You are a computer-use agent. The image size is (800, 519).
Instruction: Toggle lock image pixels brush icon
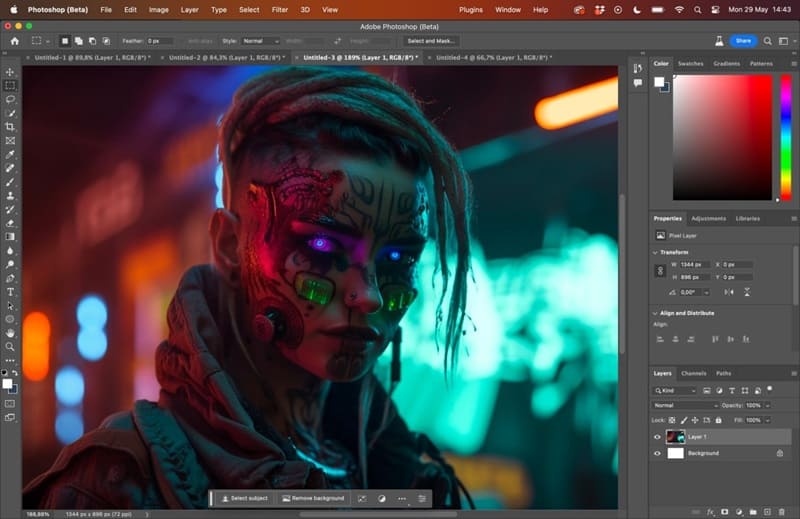684,420
